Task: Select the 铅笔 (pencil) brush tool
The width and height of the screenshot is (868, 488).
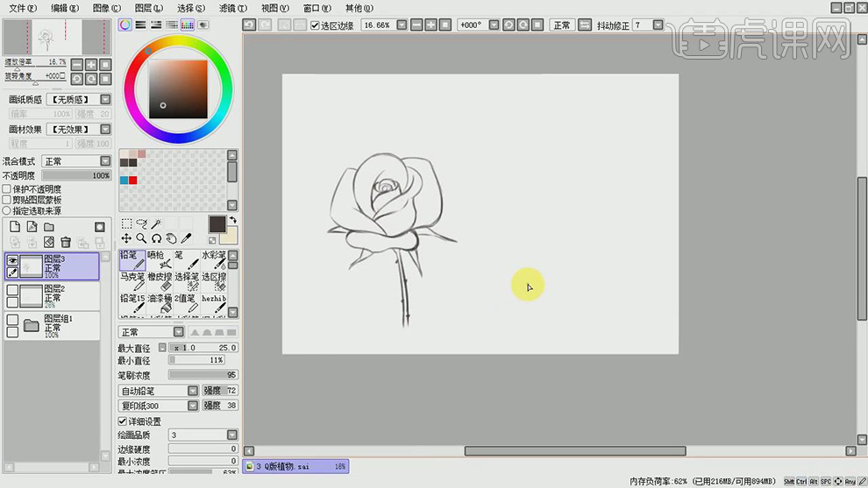Action: pyautogui.click(x=132, y=260)
